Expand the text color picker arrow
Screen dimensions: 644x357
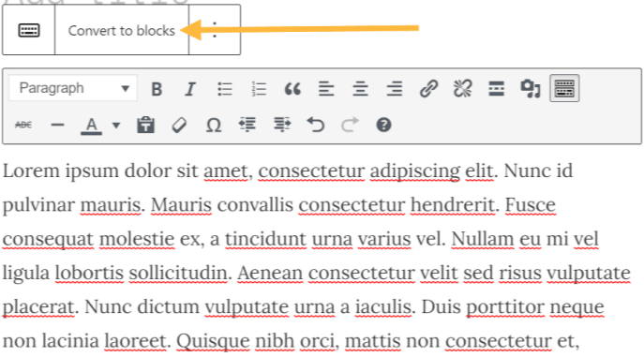coord(116,125)
